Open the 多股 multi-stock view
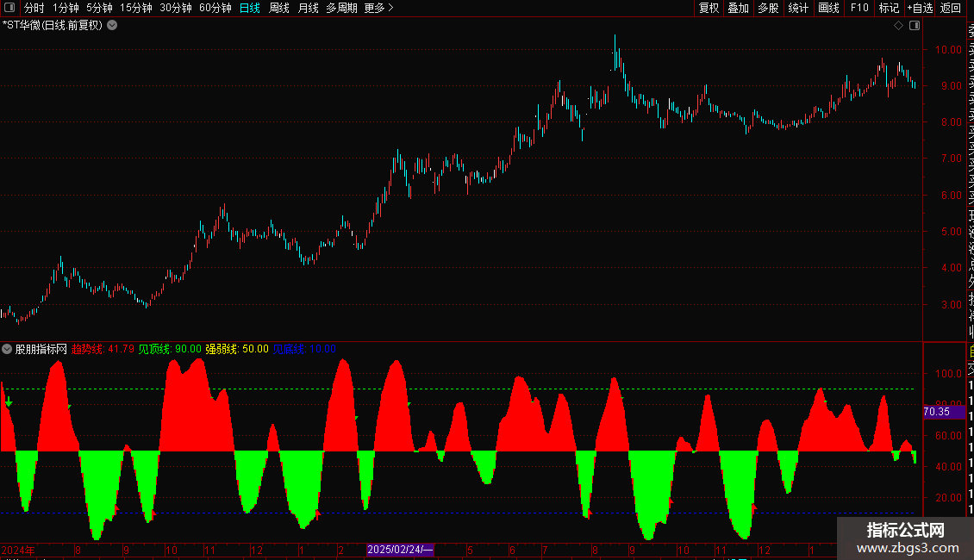Viewport: 974px width, 560px height. point(768,8)
